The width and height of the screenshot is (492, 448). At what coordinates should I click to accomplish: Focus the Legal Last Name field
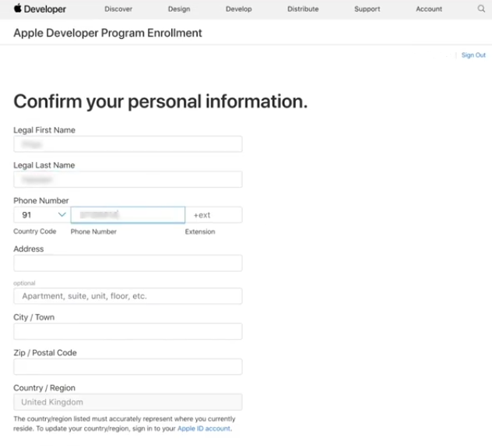(128, 179)
